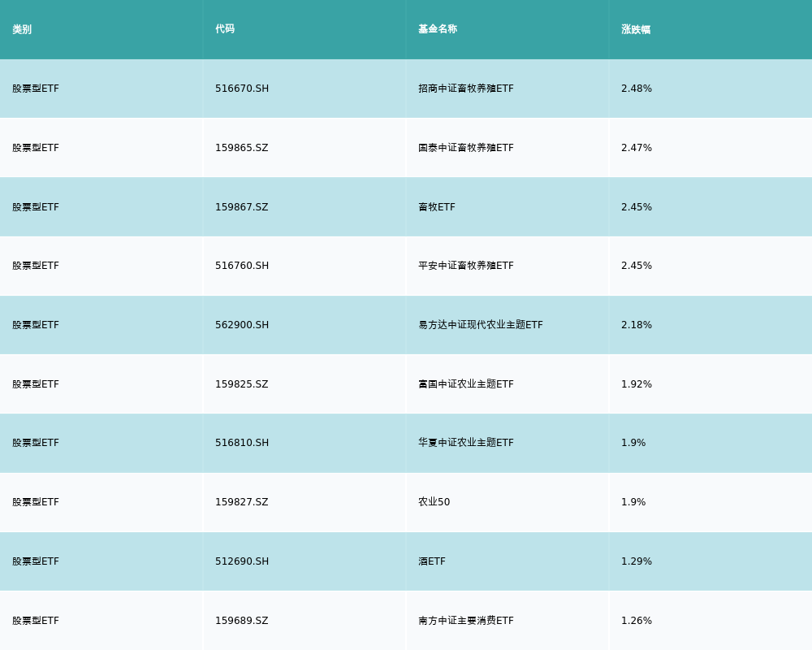Select code 159867.SZ
This screenshot has width=812, height=650.
click(x=242, y=207)
